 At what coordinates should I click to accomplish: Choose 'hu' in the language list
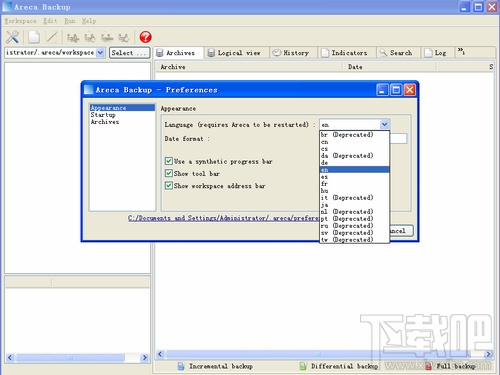[354, 191]
